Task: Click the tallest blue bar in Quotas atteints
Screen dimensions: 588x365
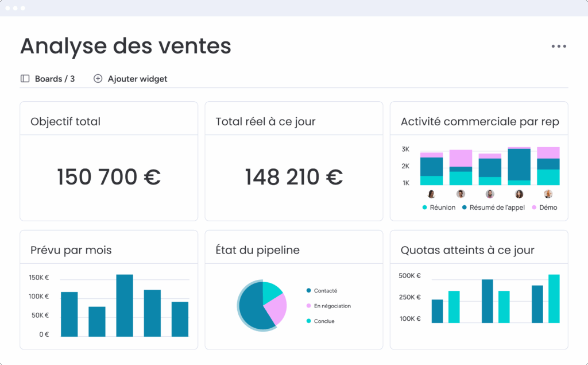Action: tap(487, 301)
